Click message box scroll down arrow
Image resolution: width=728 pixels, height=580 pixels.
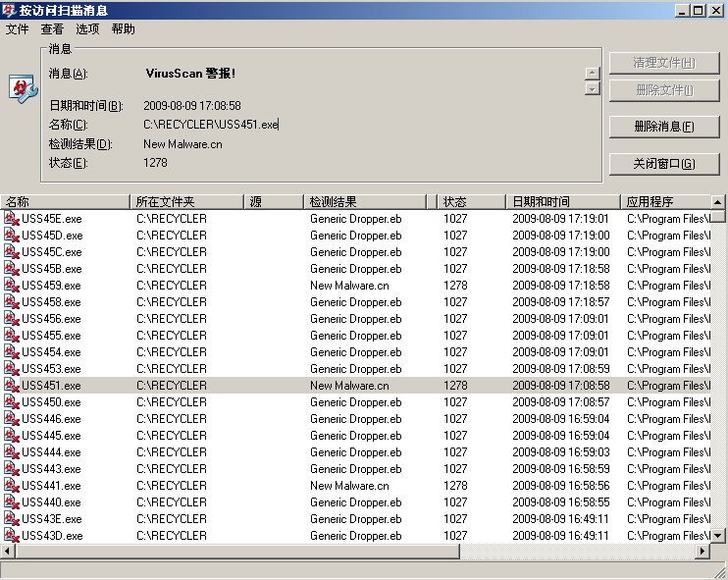click(x=592, y=88)
